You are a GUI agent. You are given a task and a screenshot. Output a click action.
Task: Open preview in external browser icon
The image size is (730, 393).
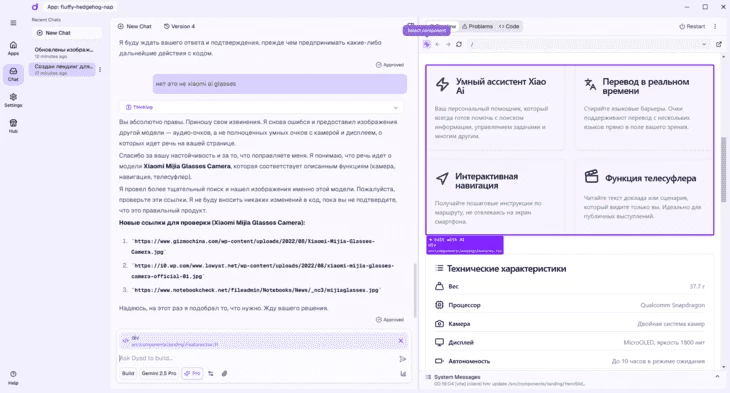click(x=718, y=44)
